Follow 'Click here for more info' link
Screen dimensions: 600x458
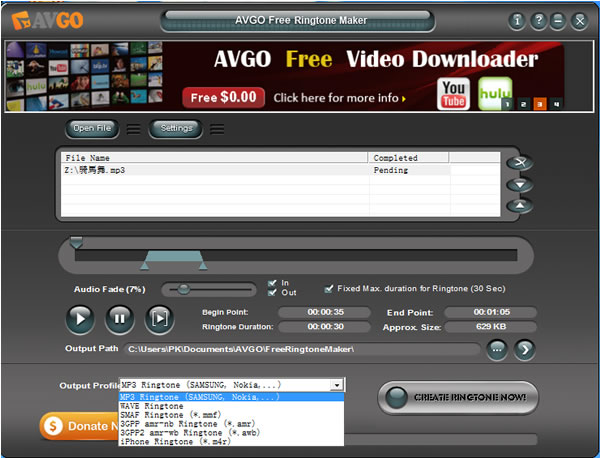click(x=339, y=98)
